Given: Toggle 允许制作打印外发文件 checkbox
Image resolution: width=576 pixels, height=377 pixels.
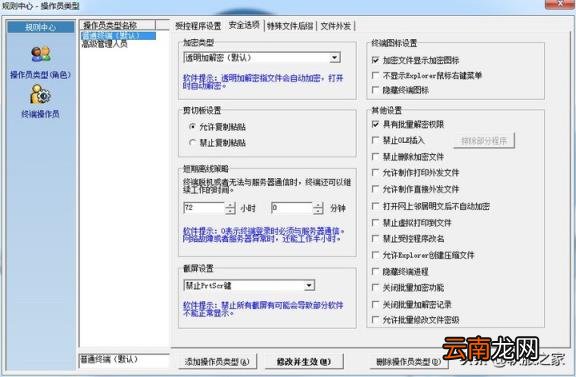Looking at the screenshot, I should 375,173.
